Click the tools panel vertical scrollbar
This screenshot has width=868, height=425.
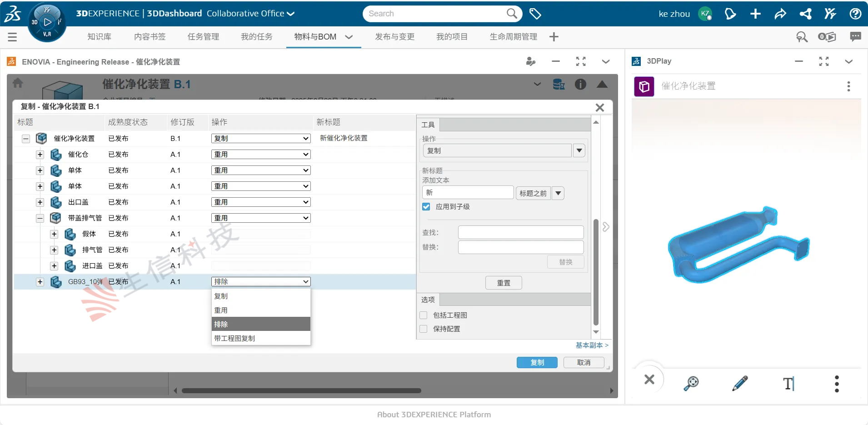596,272
